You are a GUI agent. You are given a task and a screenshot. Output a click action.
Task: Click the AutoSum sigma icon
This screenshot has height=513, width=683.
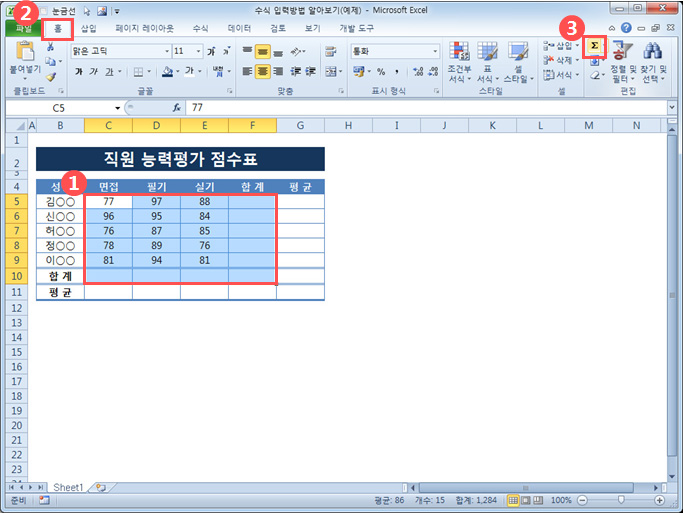click(x=594, y=46)
